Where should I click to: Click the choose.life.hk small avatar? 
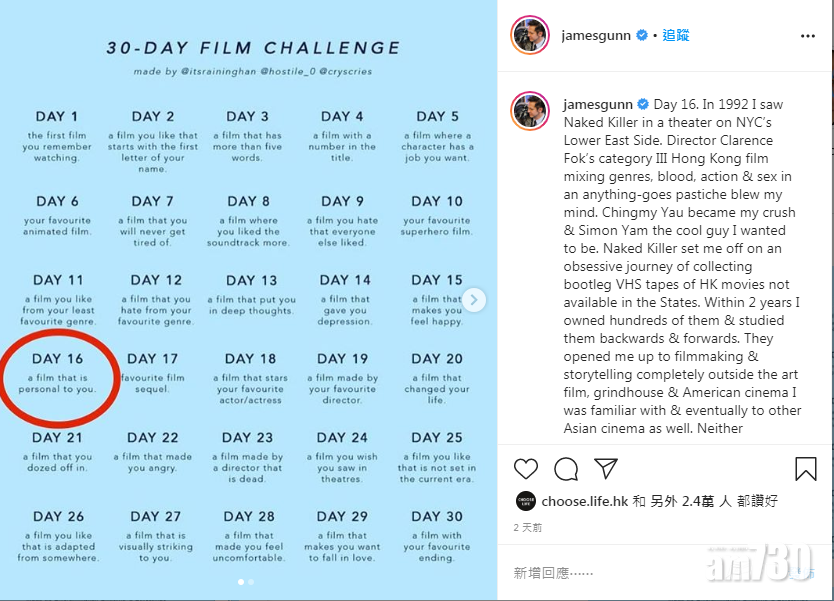[525, 501]
